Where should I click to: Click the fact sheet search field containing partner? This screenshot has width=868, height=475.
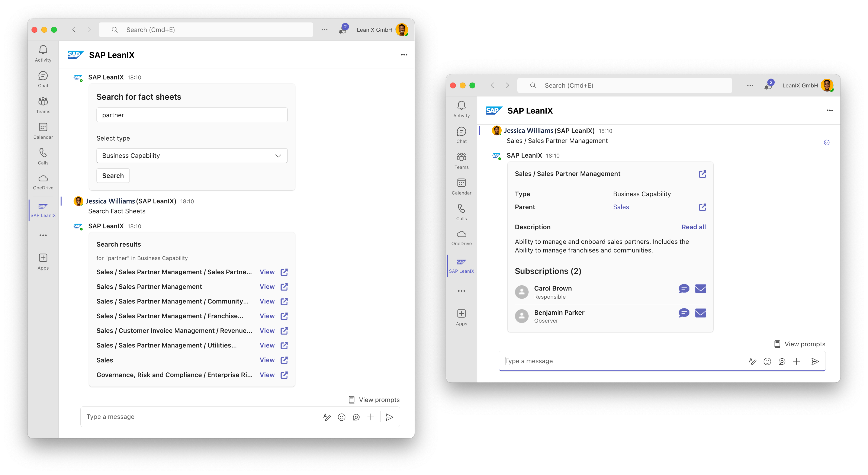(192, 115)
